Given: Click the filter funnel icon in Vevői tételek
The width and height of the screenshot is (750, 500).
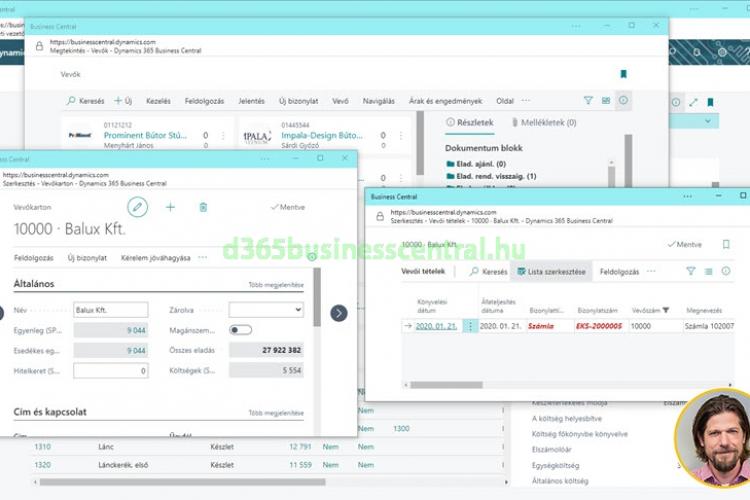Looking at the screenshot, I should pyautogui.click(x=690, y=271).
